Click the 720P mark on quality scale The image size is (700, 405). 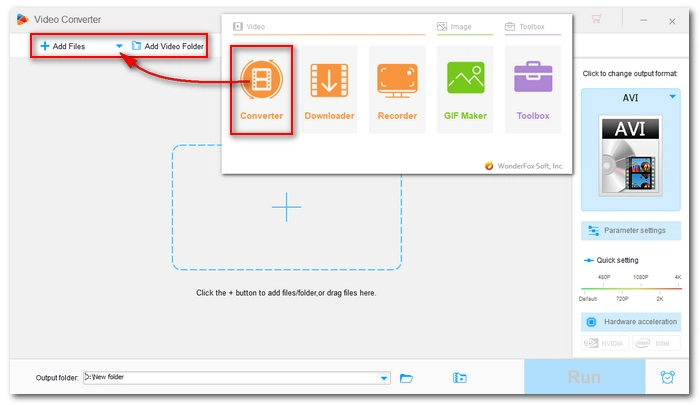click(622, 299)
